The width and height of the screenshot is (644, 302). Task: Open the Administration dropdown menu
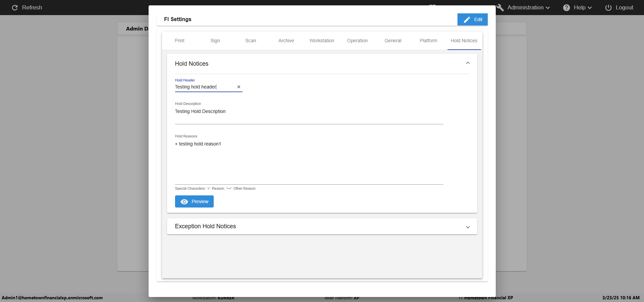528,8
